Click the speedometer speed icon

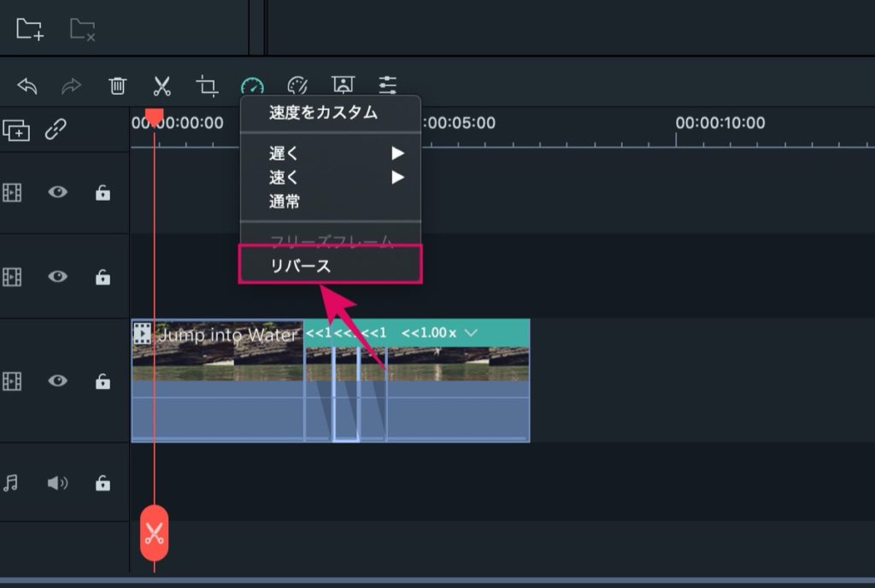[x=252, y=86]
